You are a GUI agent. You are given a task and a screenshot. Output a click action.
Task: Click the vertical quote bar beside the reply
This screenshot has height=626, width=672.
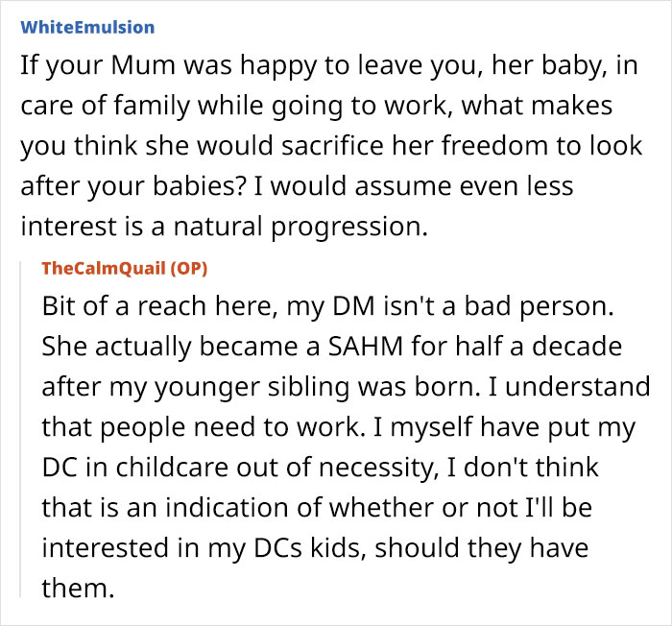coord(20,429)
